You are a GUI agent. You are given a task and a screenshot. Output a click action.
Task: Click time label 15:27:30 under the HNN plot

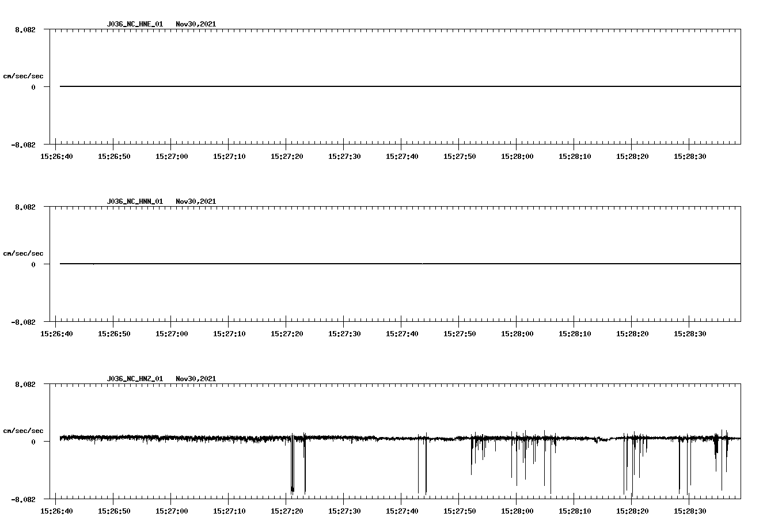point(344,334)
